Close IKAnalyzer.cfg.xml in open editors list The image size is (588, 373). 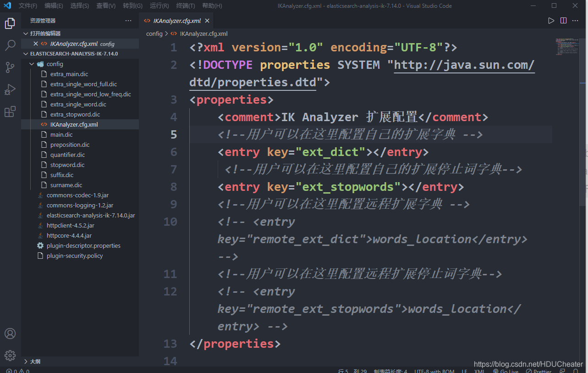point(36,44)
